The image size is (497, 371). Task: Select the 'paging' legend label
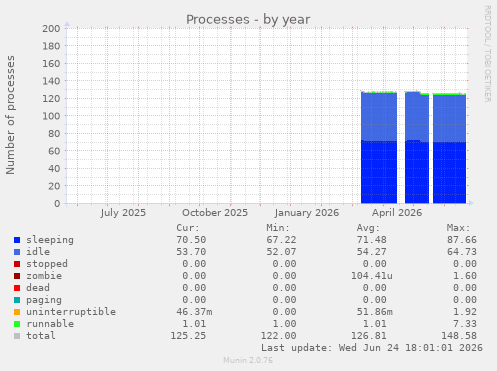(x=44, y=300)
